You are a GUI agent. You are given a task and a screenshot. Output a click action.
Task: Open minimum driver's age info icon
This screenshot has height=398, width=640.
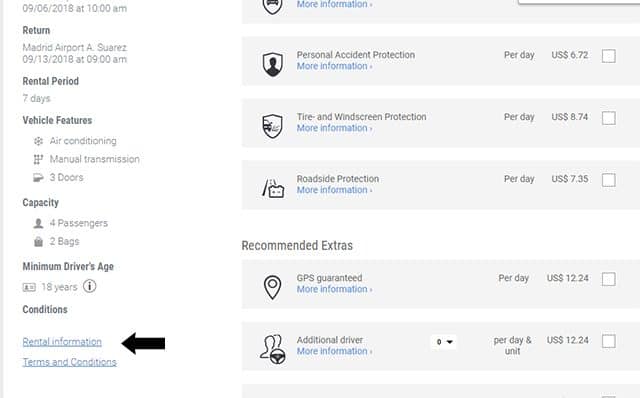pyautogui.click(x=89, y=286)
